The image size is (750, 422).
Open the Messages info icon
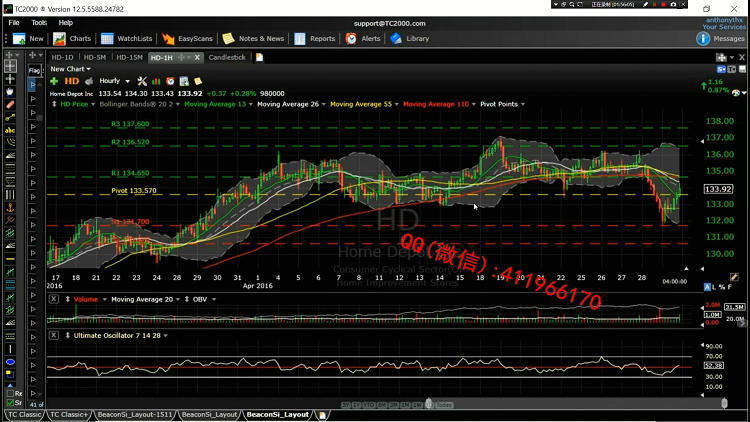pos(703,39)
